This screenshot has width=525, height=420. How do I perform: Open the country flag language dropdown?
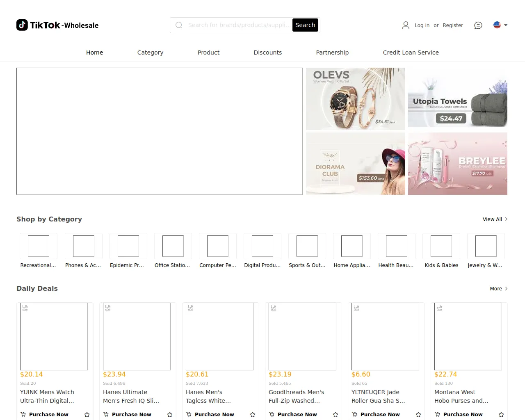click(500, 25)
